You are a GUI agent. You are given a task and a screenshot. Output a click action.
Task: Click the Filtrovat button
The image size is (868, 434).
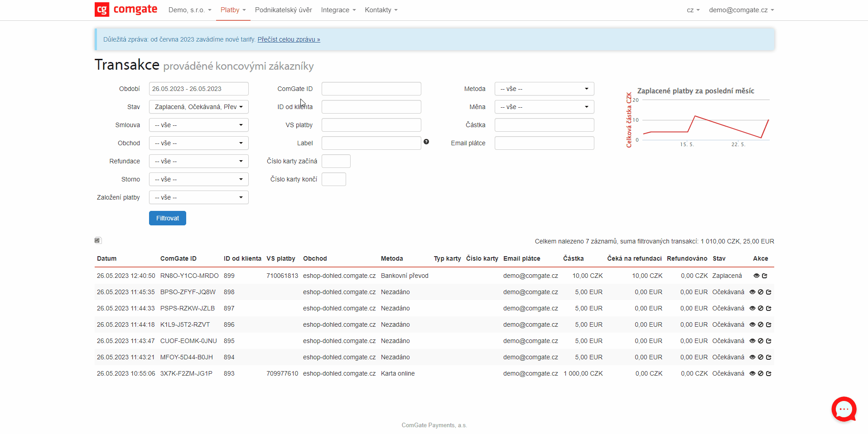168,218
